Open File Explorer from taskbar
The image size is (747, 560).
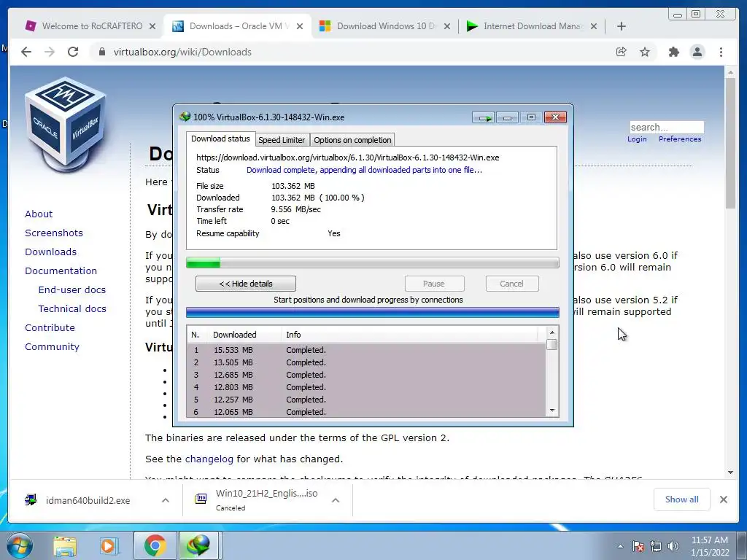click(x=65, y=545)
